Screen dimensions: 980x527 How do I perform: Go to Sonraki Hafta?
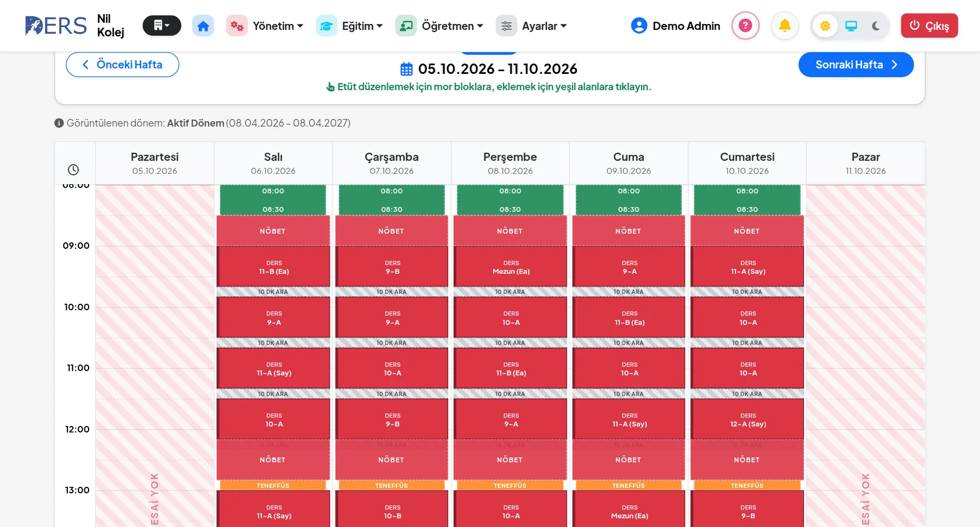(x=856, y=65)
